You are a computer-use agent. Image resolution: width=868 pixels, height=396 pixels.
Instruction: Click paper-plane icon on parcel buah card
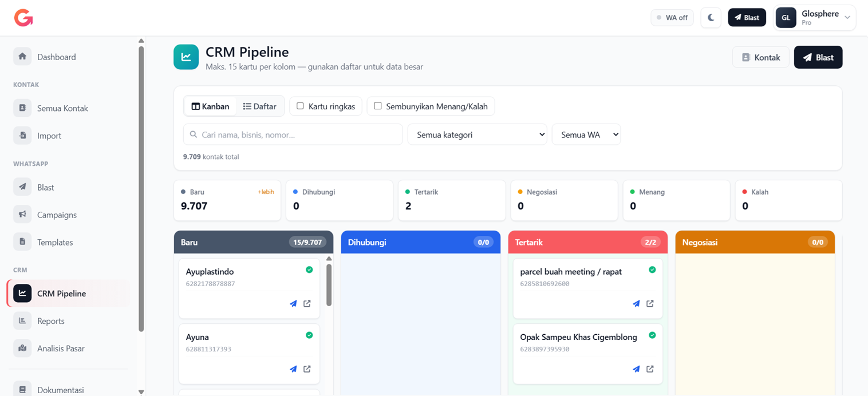[636, 304]
